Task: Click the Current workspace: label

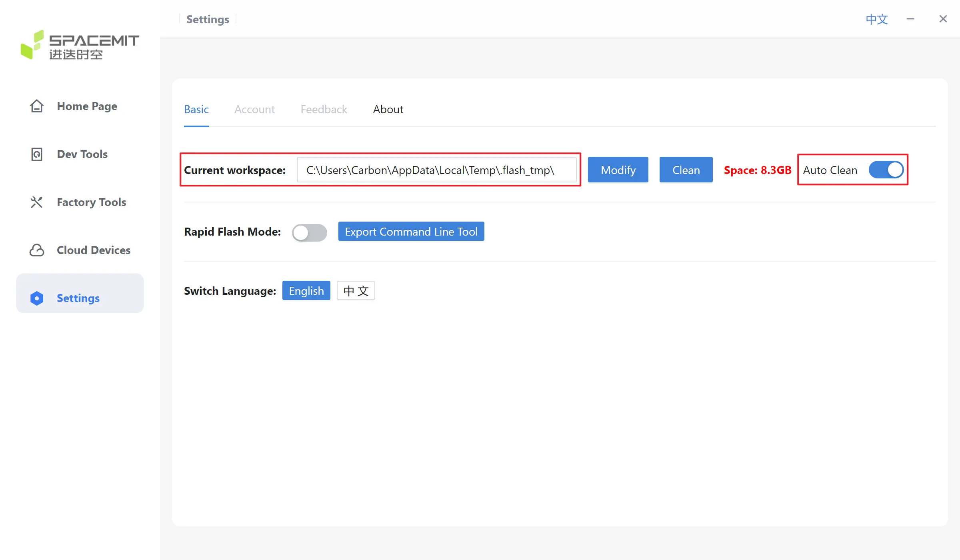Action: click(x=235, y=170)
